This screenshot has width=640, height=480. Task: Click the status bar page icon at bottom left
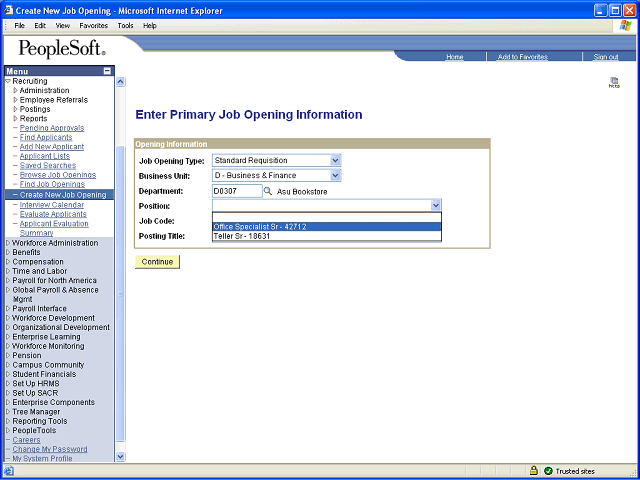pos(9,471)
